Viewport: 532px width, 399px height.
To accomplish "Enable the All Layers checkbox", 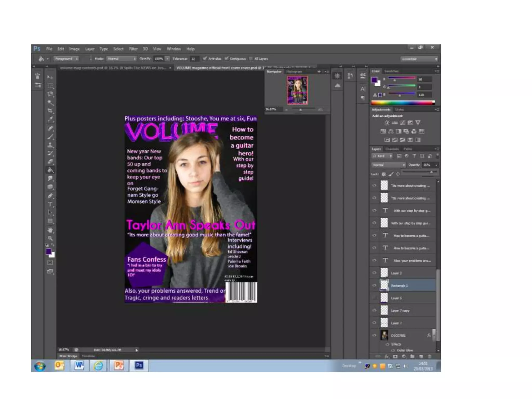I will pyautogui.click(x=251, y=59).
